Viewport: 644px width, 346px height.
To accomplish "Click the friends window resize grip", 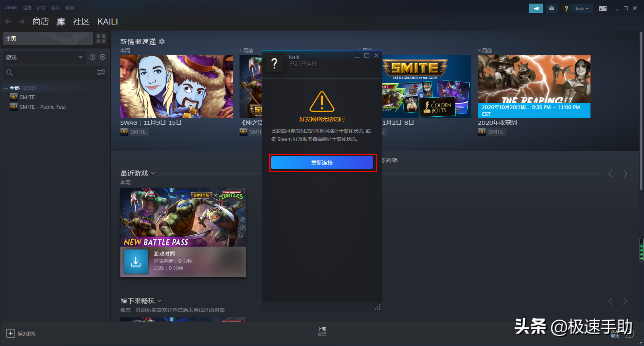I will 378,307.
